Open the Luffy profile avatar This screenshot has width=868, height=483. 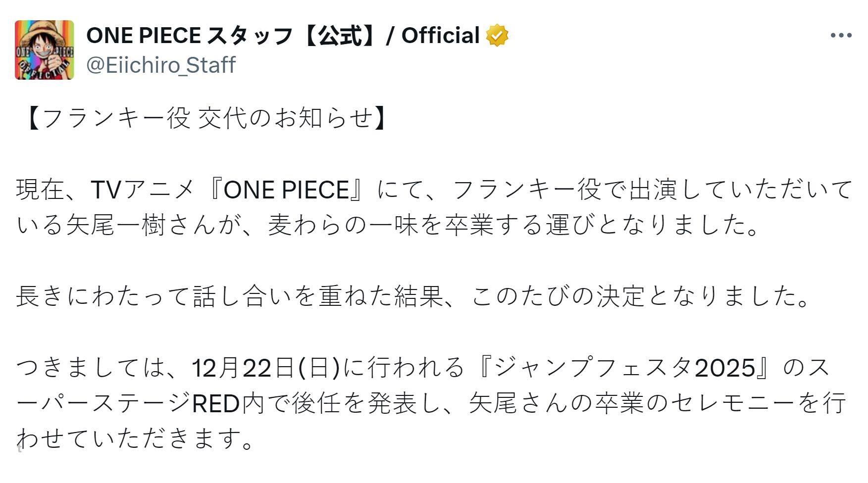tap(44, 50)
